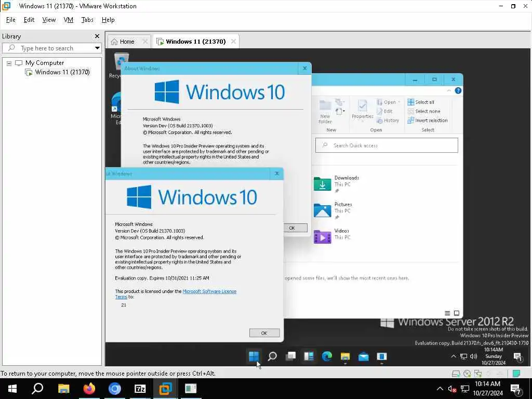Click Edit in the Explorer Open group
Viewport: 532px width, 399px height.
click(384, 111)
